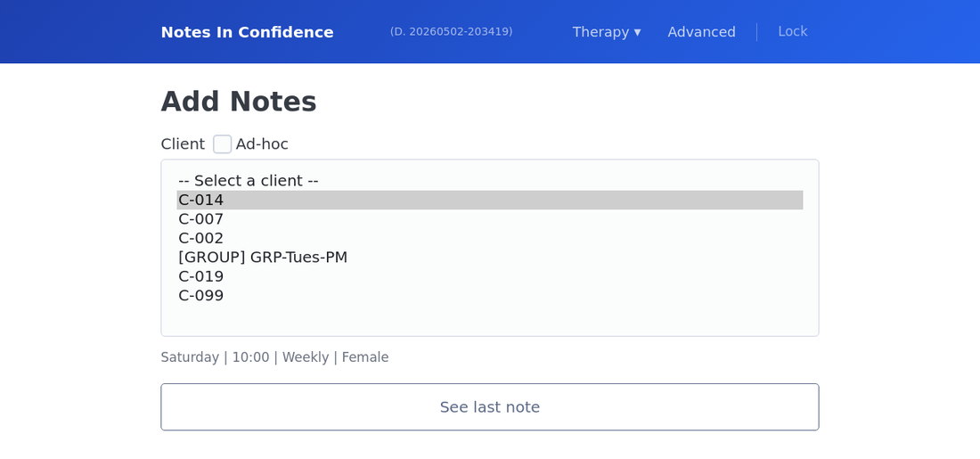Image resolution: width=980 pixels, height=459 pixels.
Task: Open the Therapy dropdown menu
Action: coord(606,32)
